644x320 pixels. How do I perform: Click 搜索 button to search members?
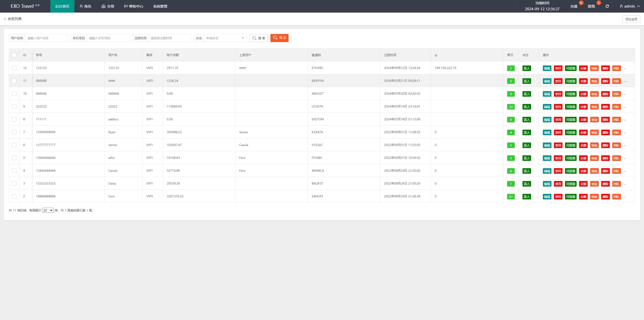tap(259, 38)
